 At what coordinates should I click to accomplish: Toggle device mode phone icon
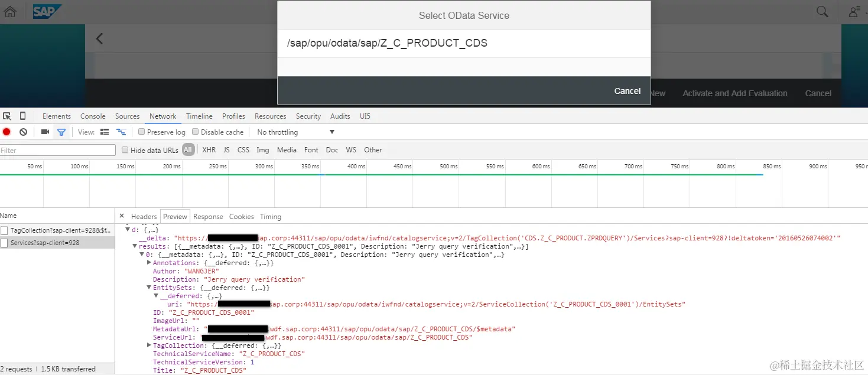[22, 116]
